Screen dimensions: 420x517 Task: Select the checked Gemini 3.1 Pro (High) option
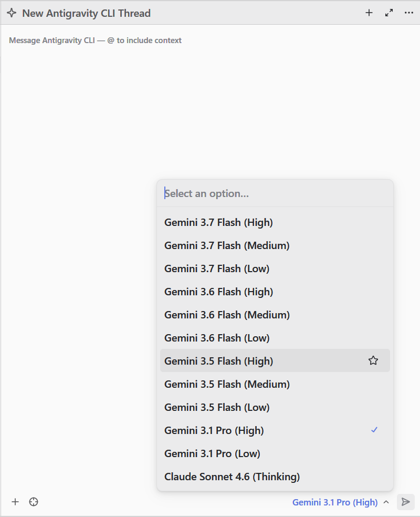[275, 430]
